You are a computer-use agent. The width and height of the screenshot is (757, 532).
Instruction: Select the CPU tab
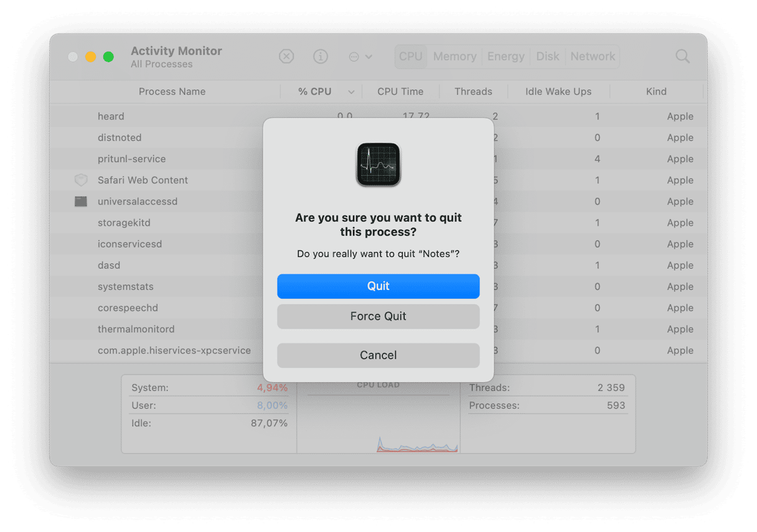click(411, 57)
